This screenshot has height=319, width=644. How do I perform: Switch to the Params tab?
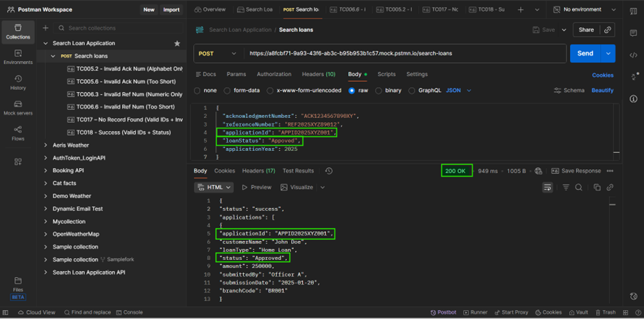[236, 74]
